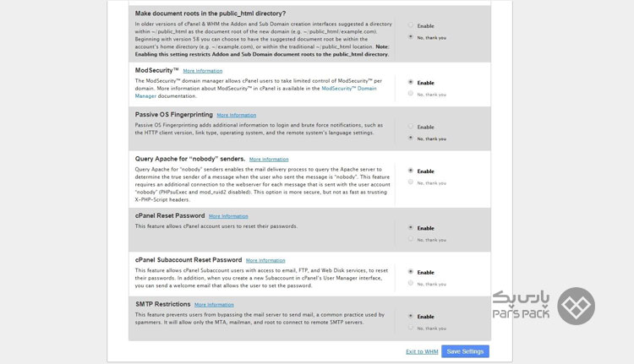Enable Passive OS Fingerprinting

point(410,126)
